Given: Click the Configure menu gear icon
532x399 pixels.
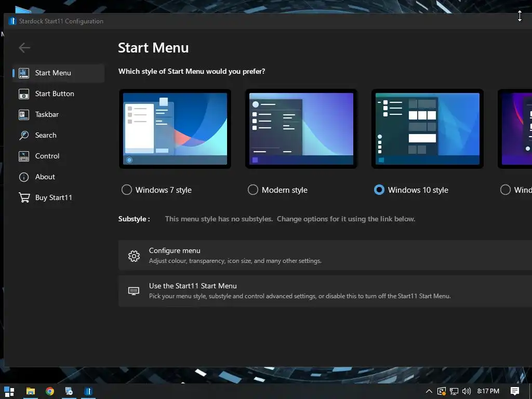Looking at the screenshot, I should (x=134, y=256).
